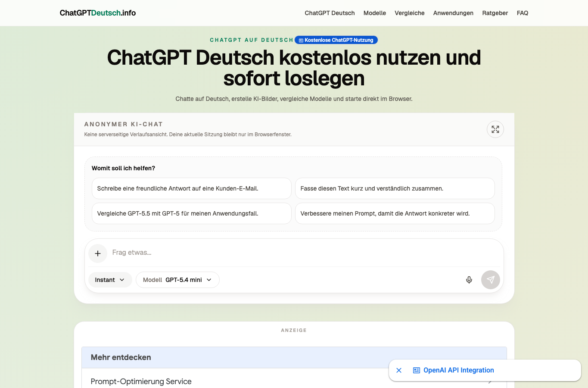
Task: Select suggestion Vergleiche GPT-5.5 mit GPT-5
Action: point(192,213)
